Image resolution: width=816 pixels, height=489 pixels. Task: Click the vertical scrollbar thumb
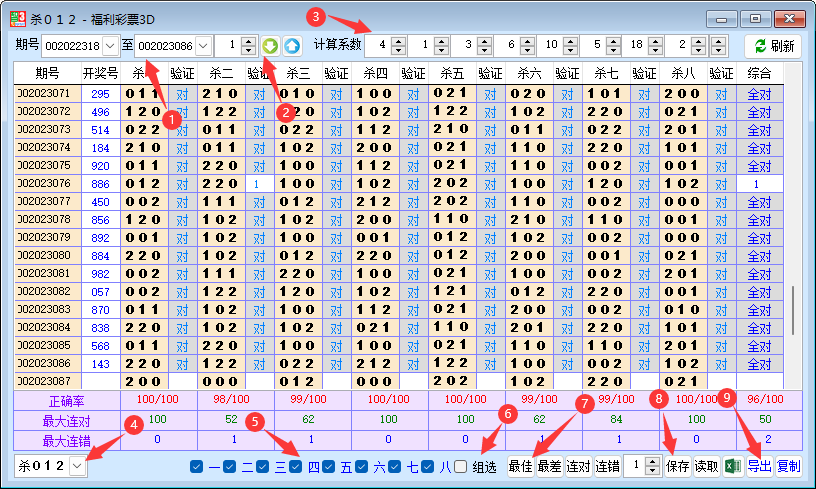click(794, 308)
